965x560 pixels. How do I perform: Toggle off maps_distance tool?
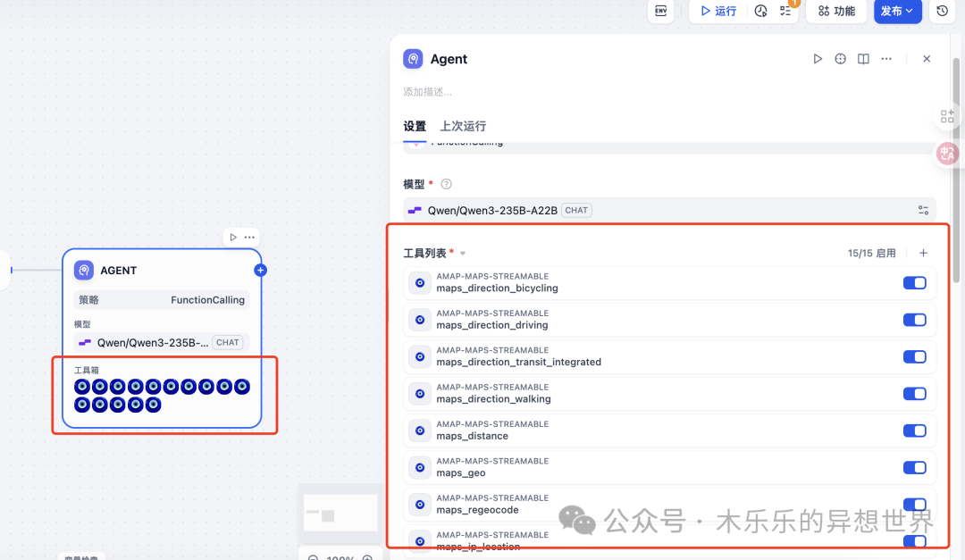(x=915, y=430)
